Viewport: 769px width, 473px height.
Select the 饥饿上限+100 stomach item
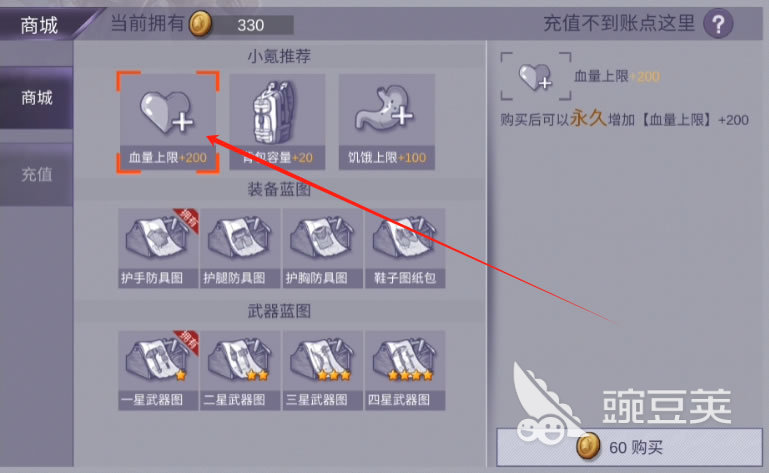pyautogui.click(x=386, y=122)
